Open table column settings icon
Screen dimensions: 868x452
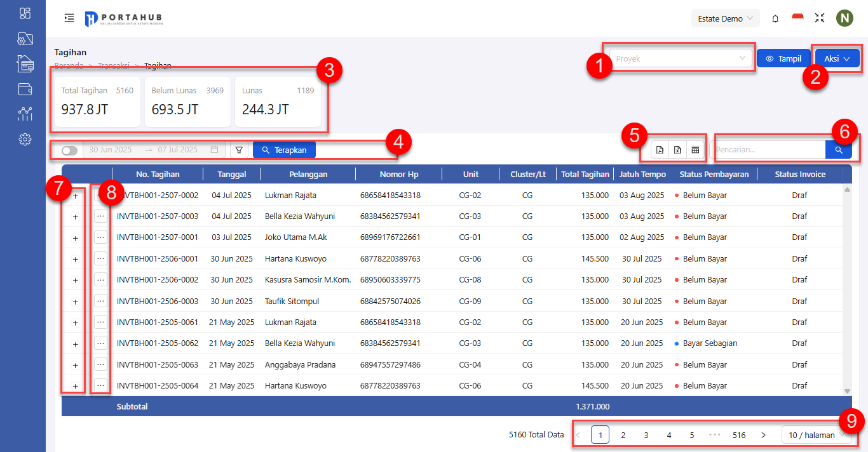[x=695, y=150]
